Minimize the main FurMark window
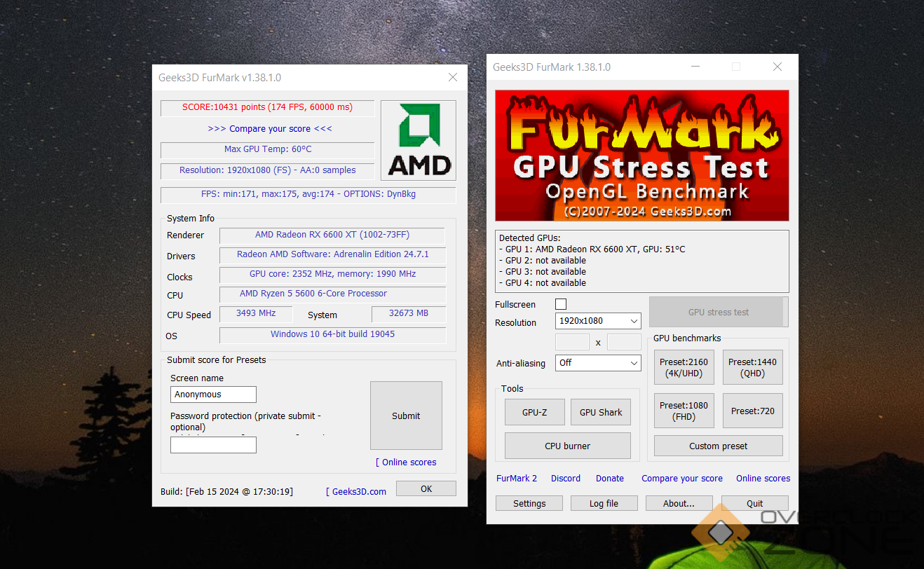924x569 pixels. pyautogui.click(x=695, y=67)
